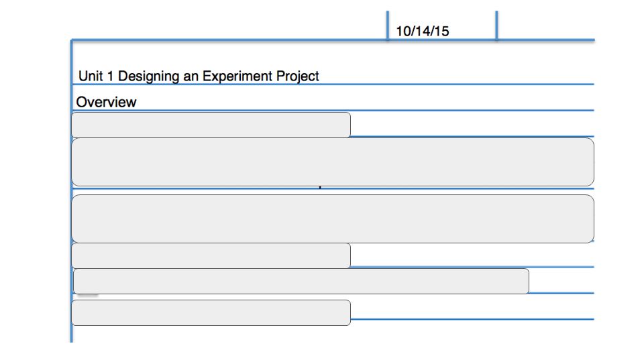Select the empty header cell before the date
This screenshot has width=644, height=362.
point(229,25)
